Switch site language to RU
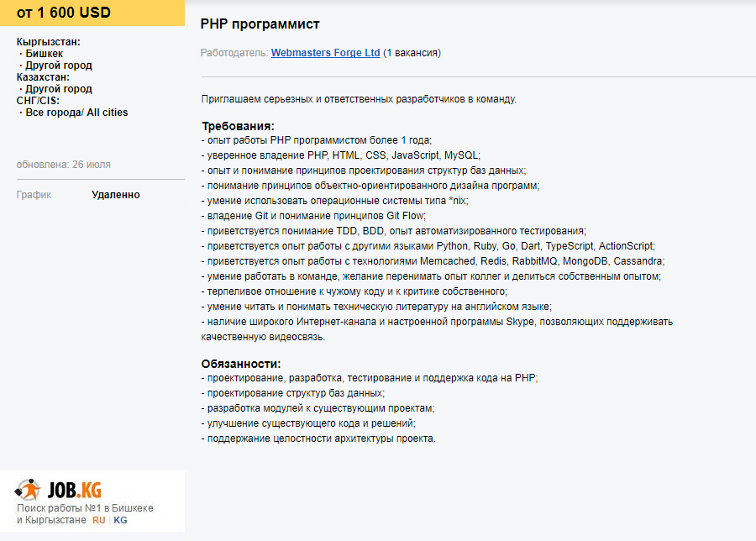This screenshot has width=756, height=541. (99, 520)
